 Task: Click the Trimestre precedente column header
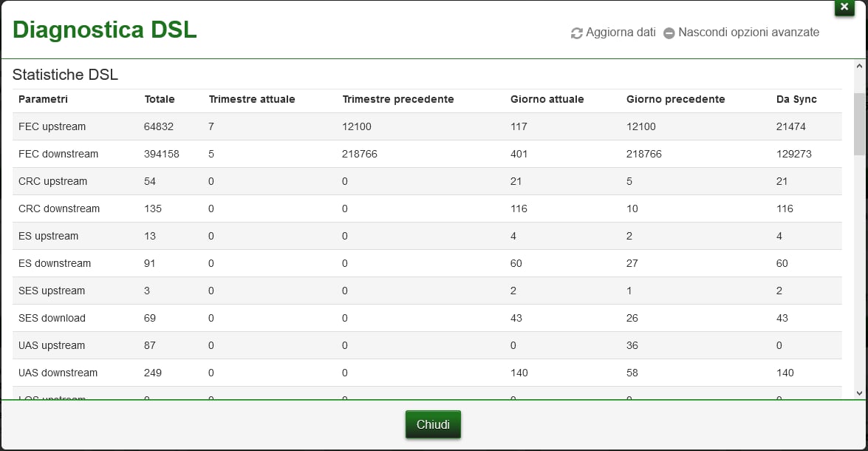[x=398, y=99]
